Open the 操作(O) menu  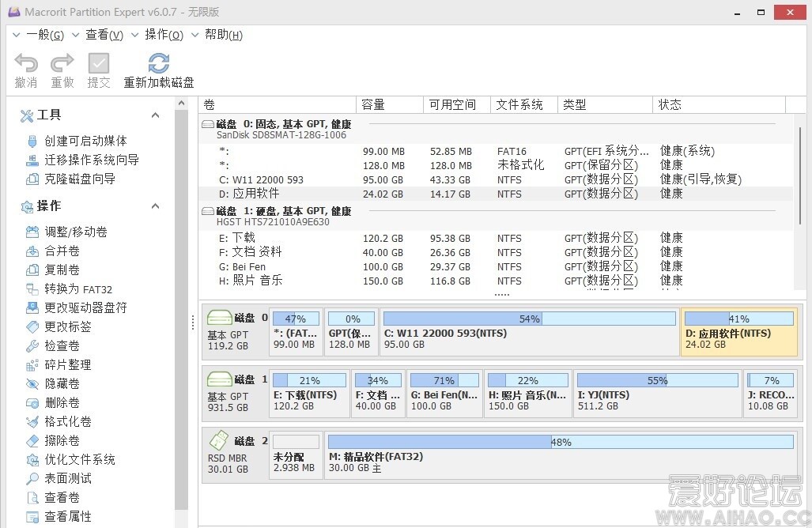click(x=164, y=35)
